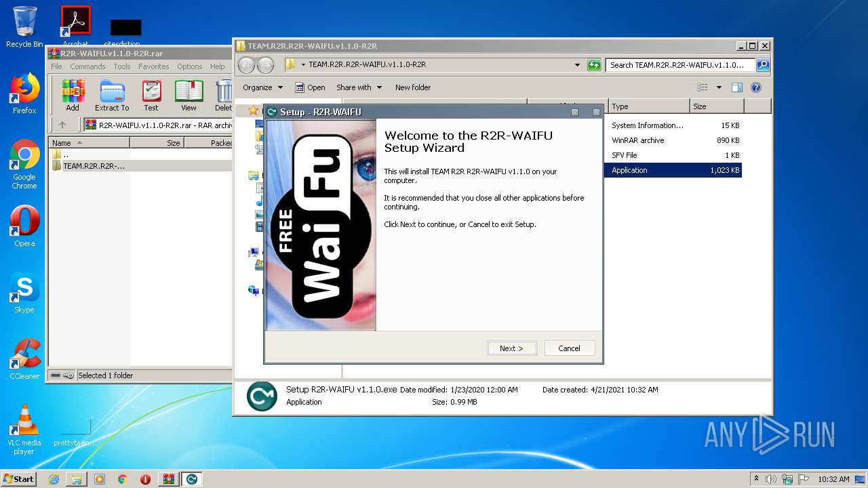The width and height of the screenshot is (868, 488).
Task: Sort by the Size column in Explorer
Action: pos(717,106)
